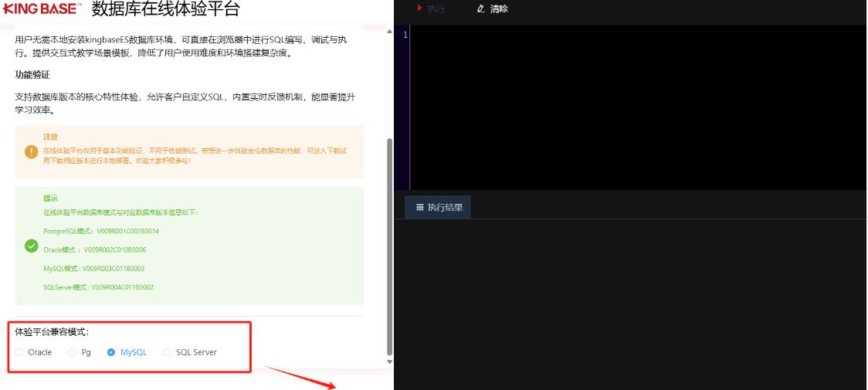Click the orange warning exclamation icon
The height and width of the screenshot is (390, 868).
click(x=32, y=151)
